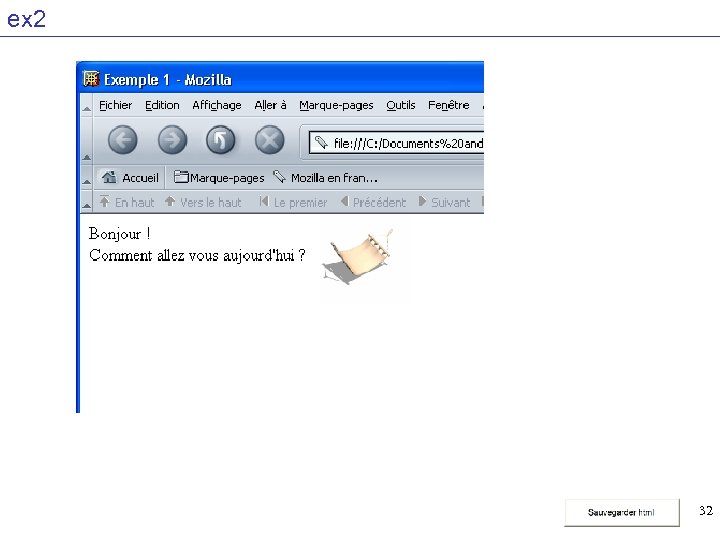Open the Marque-pages menu in menu bar
Screen dimensions: 720x540
[336, 105]
